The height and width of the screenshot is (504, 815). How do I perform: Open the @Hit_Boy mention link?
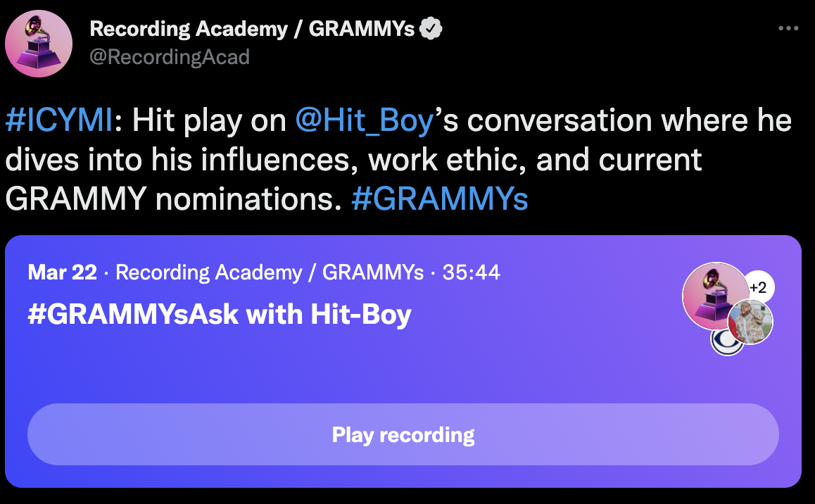click(365, 120)
